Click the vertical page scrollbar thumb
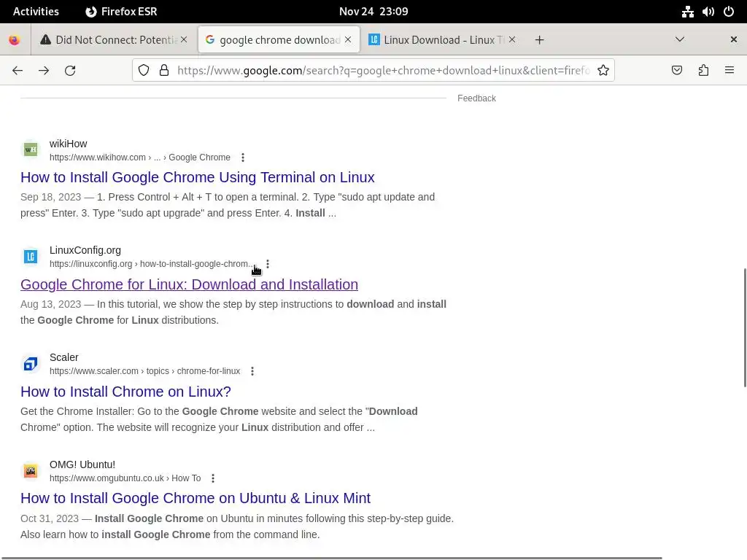The height and width of the screenshot is (560, 747). [x=745, y=327]
